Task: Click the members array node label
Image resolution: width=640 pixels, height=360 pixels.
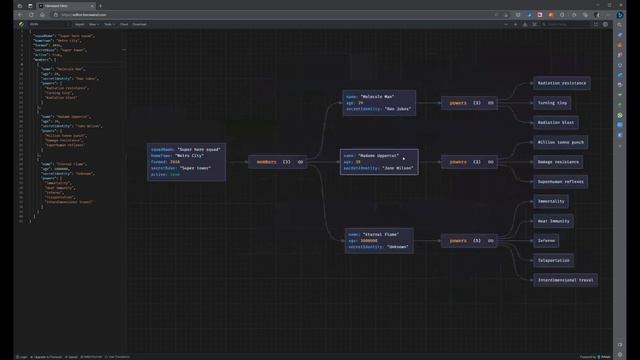Action: [x=267, y=162]
